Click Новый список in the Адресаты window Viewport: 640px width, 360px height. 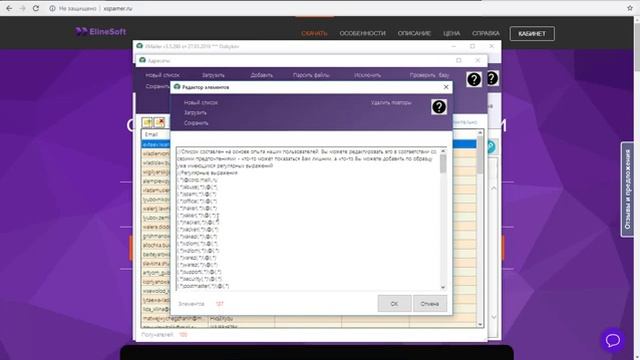click(x=162, y=75)
